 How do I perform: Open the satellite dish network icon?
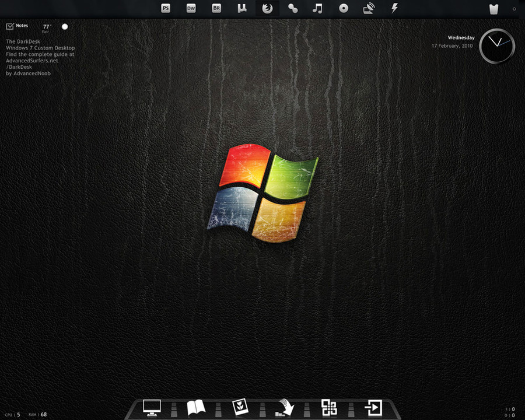(x=369, y=8)
